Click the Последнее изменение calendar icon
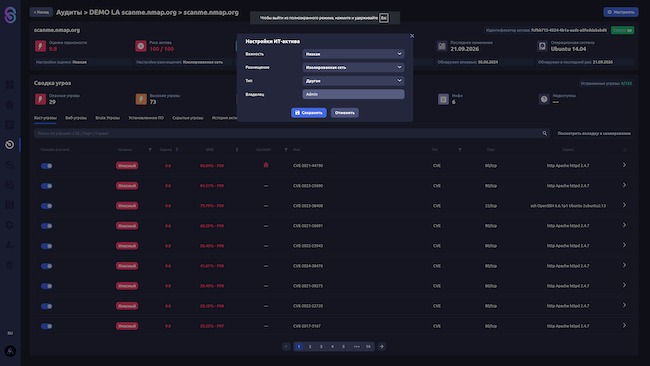The width and height of the screenshot is (650, 366). click(x=442, y=46)
